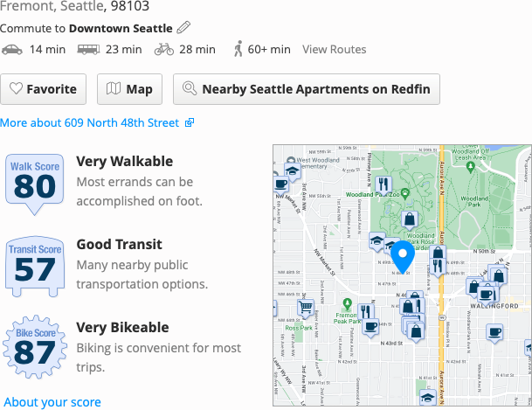Open About your score link
Screen dimensions: 532x410
pyautogui.click(x=52, y=402)
